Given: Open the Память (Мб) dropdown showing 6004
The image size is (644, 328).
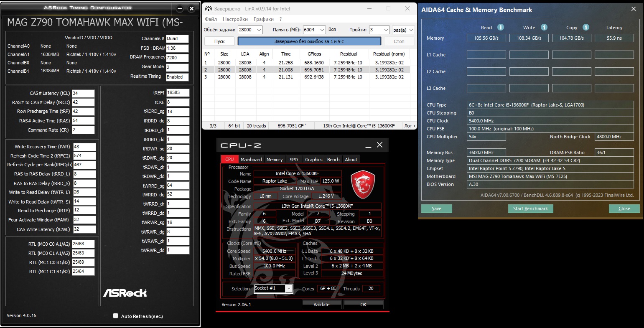Looking at the screenshot, I should 314,30.
